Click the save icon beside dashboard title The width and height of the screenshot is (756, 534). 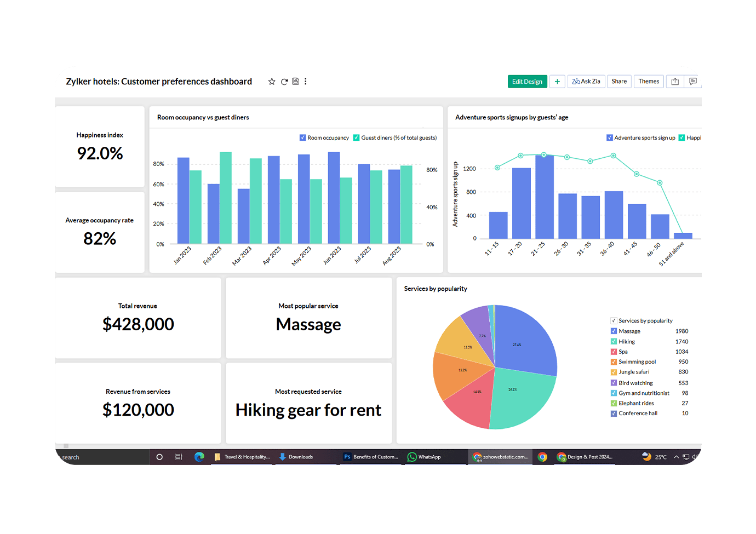point(295,82)
